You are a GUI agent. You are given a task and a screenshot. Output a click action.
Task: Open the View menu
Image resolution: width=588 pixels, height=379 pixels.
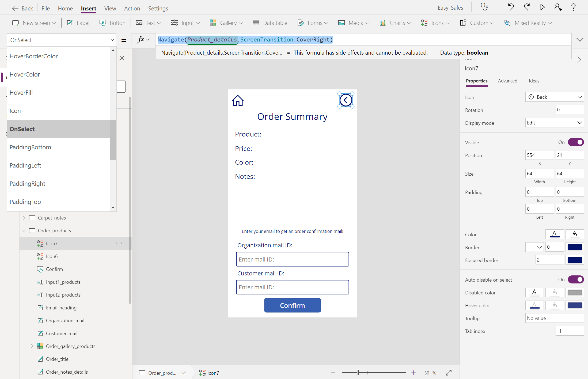[x=110, y=8]
